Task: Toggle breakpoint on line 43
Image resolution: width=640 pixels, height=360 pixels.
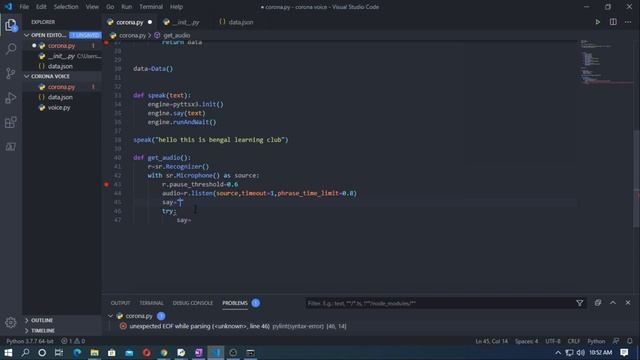Action: click(x=107, y=184)
